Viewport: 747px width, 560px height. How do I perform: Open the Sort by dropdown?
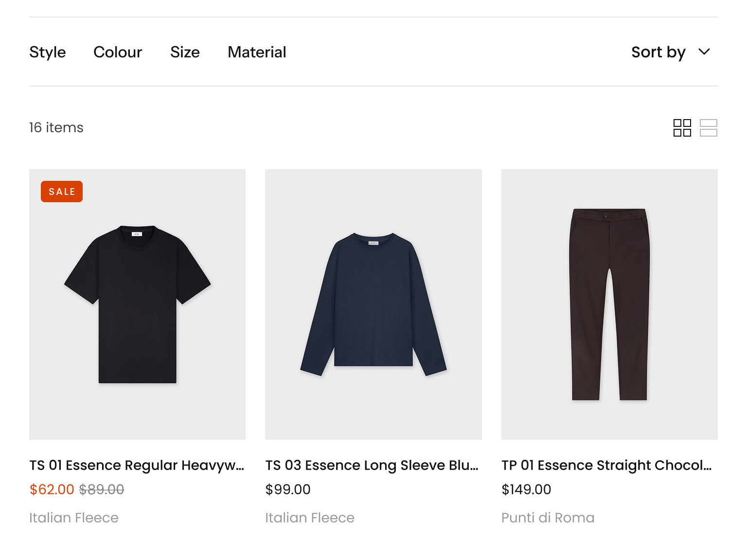coord(658,52)
